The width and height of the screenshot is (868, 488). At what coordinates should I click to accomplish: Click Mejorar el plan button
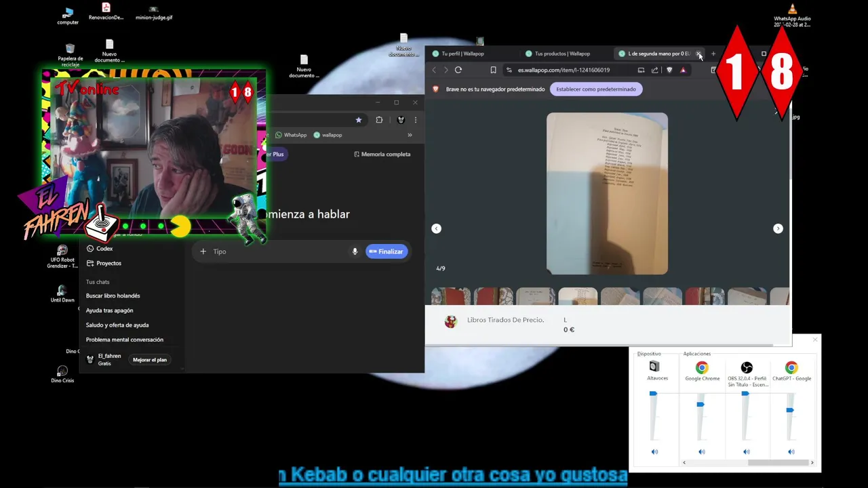point(150,360)
